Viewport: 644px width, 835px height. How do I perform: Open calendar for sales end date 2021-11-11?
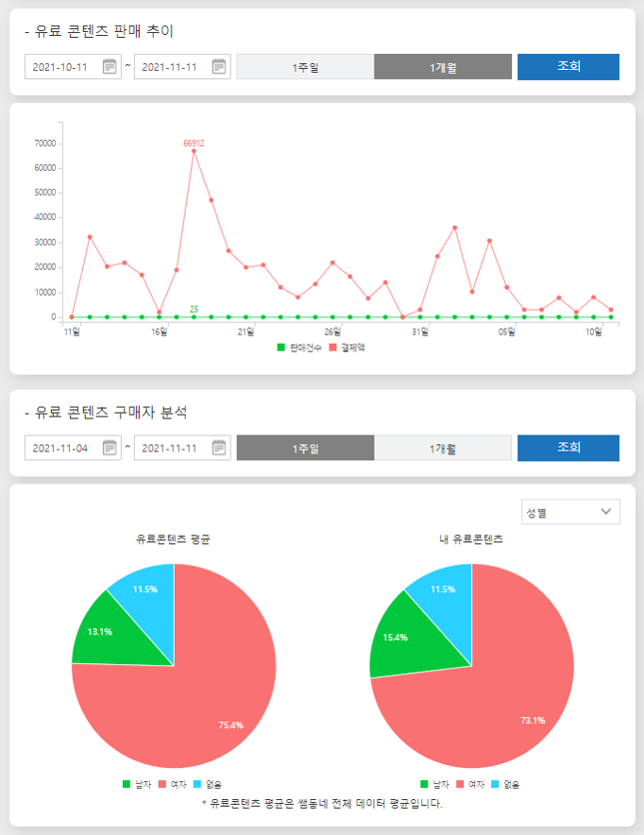pyautogui.click(x=219, y=66)
